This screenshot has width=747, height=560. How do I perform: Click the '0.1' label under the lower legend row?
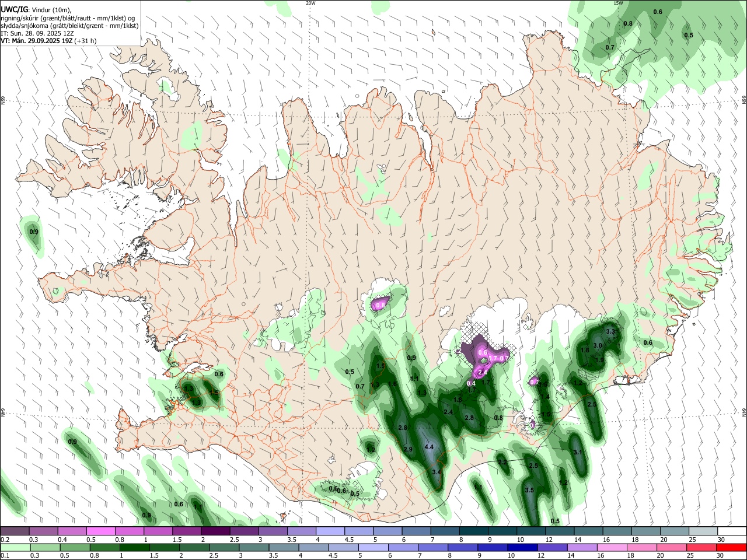tap(5, 556)
